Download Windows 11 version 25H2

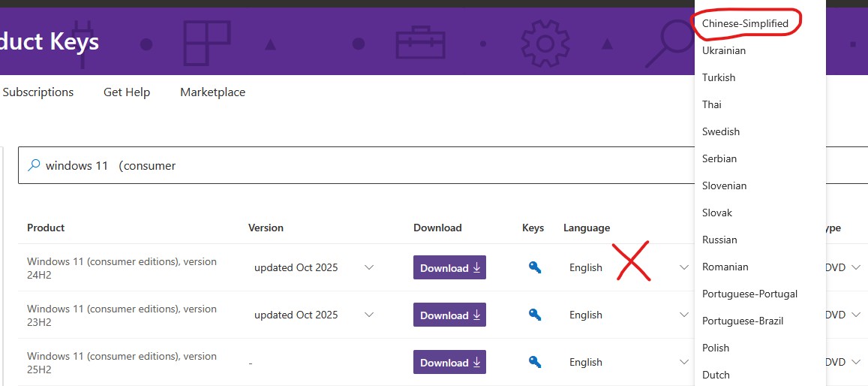(x=449, y=362)
